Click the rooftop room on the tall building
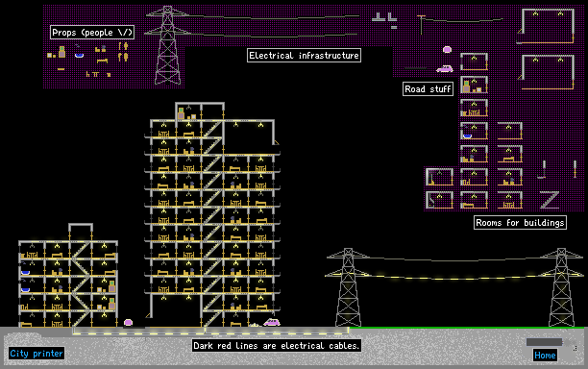Image resolution: width=588 pixels, height=369 pixels. point(200,111)
